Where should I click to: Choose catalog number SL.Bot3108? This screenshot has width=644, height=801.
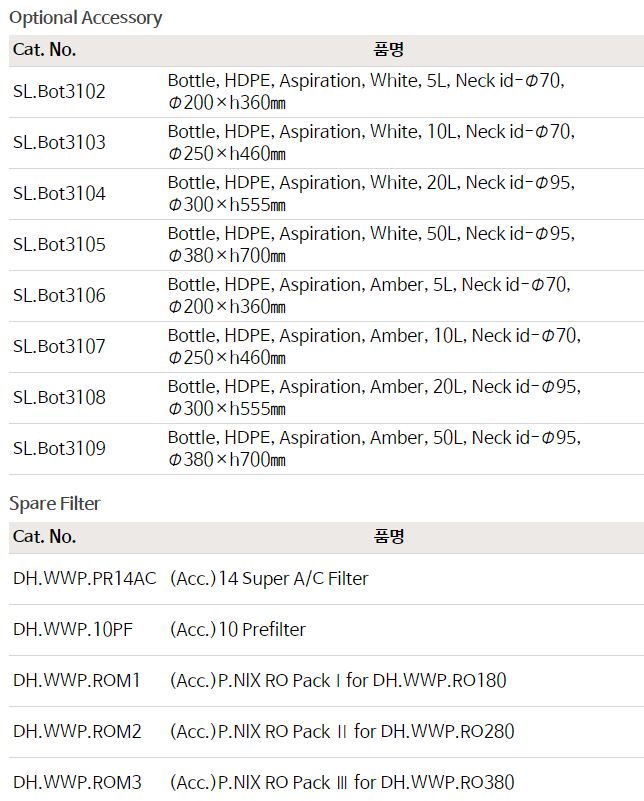click(x=59, y=398)
